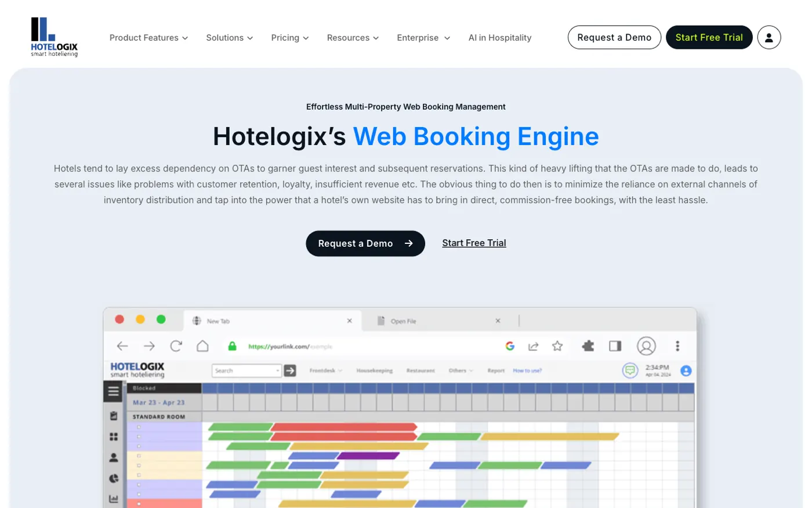Expand the Solutions dropdown
The width and height of the screenshot is (812, 508).
[x=230, y=38]
